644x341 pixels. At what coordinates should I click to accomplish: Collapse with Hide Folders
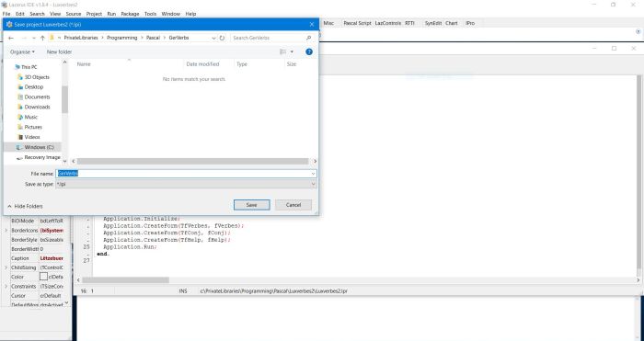25,207
